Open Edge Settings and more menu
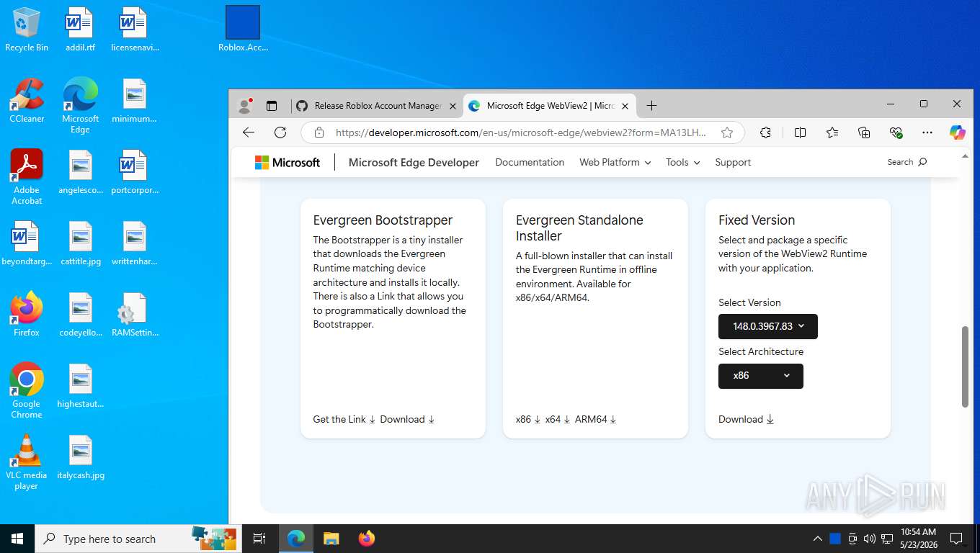The height and width of the screenshot is (553, 980). [927, 132]
